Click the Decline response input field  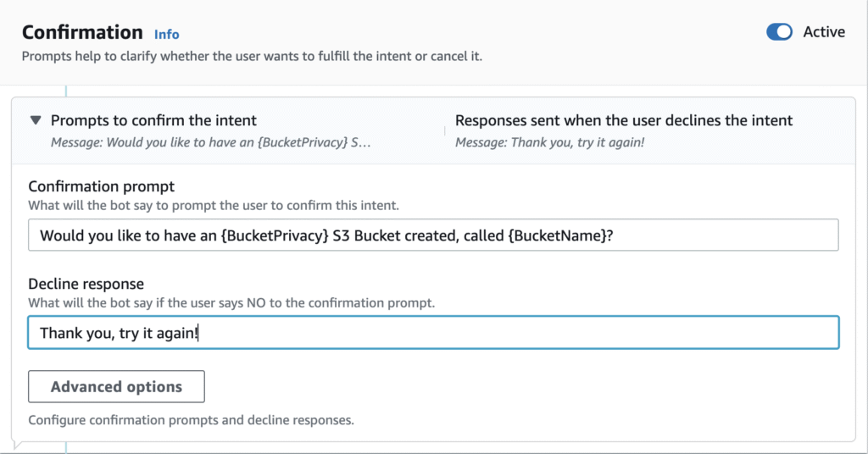(433, 332)
